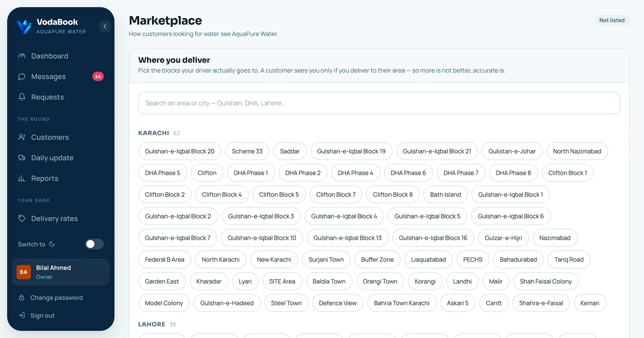Open the Dashboard menu item
Screen dimensions: 644x338
61,56
